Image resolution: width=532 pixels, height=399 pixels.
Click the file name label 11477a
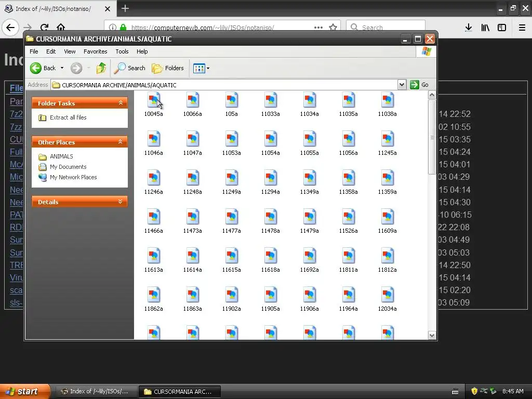(232, 231)
